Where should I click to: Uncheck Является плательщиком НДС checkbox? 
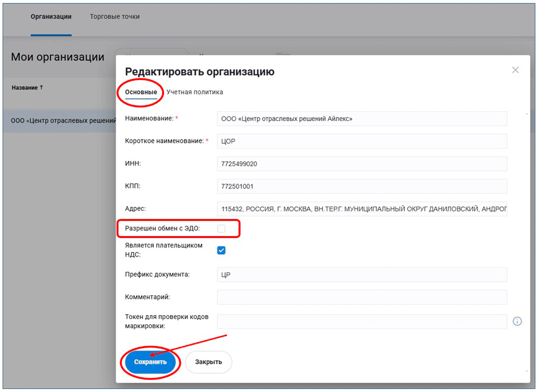tap(221, 250)
